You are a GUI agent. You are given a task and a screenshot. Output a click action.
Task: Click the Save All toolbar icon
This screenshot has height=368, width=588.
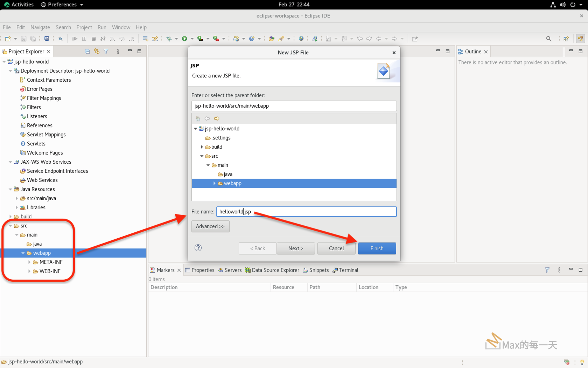tap(33, 39)
